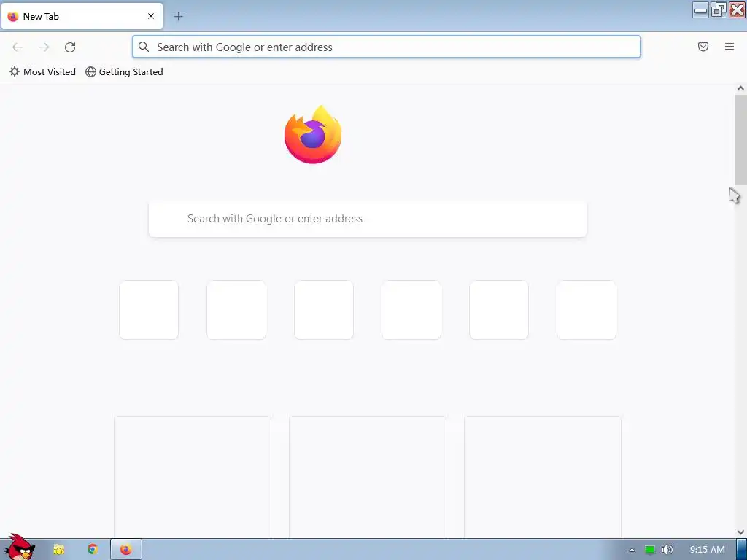Close the New Tab tab
The height and width of the screenshot is (560, 747).
click(x=150, y=16)
